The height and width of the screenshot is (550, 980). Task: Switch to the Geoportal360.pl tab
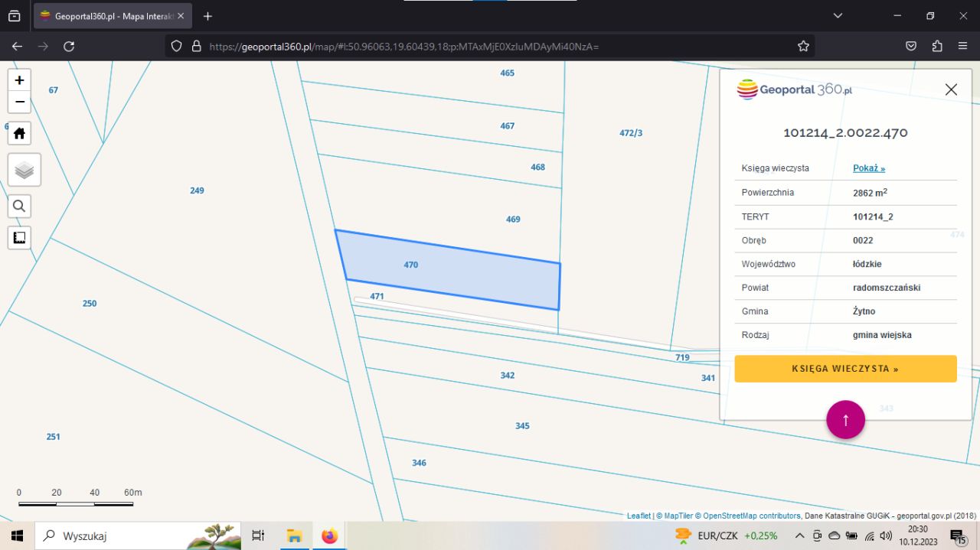[111, 15]
